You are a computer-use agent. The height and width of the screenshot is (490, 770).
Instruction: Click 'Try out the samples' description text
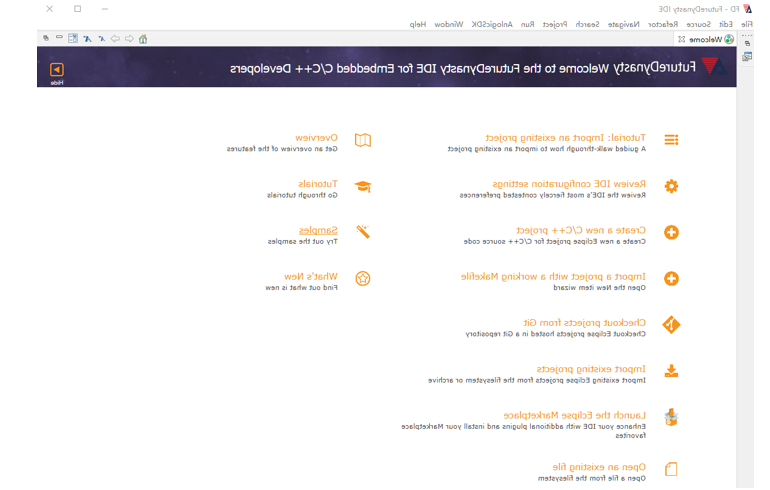pos(302,242)
